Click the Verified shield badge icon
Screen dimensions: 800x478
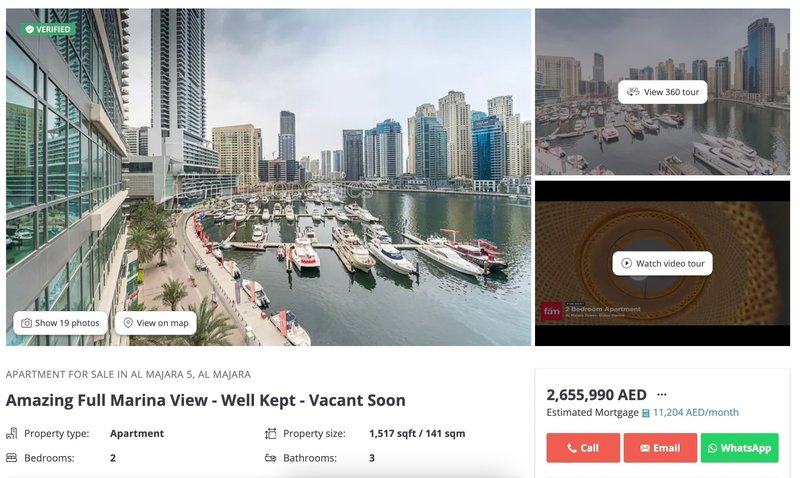pyautogui.click(x=30, y=29)
